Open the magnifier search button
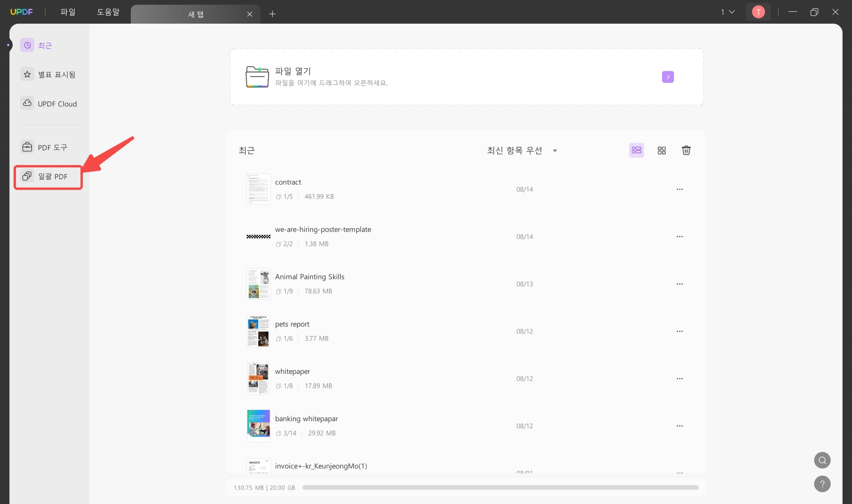The image size is (852, 504). (822, 460)
